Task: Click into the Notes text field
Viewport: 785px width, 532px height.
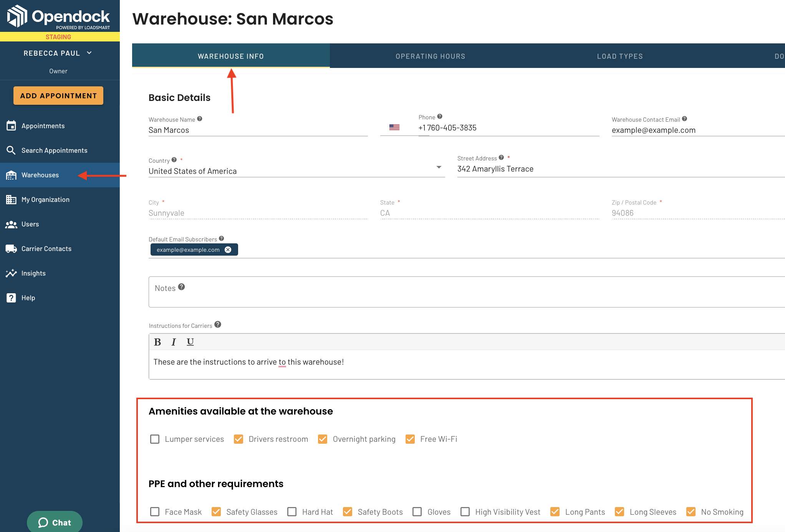Action: tap(467, 292)
